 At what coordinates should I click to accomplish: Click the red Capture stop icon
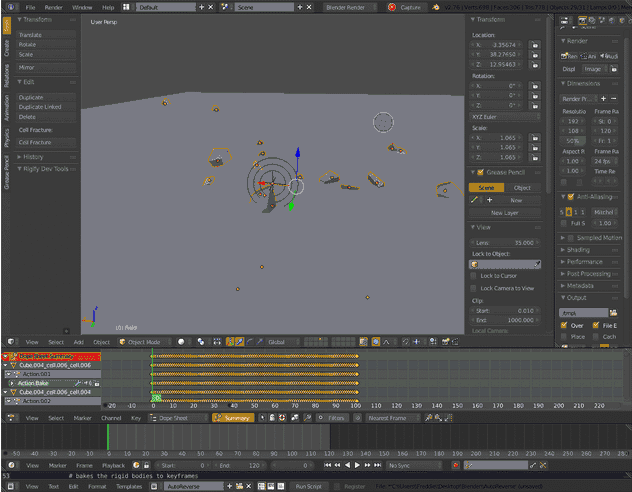pyautogui.click(x=392, y=7)
